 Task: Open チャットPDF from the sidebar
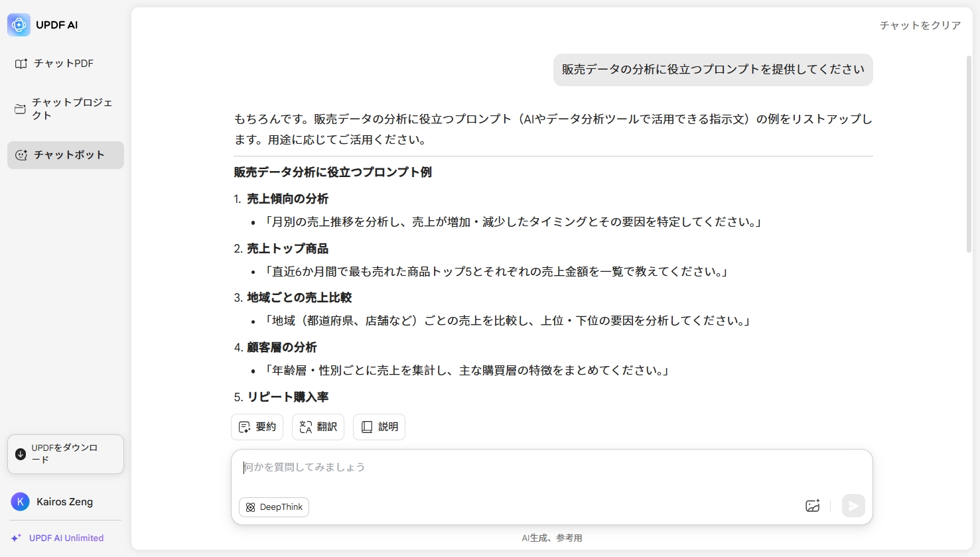coord(65,64)
